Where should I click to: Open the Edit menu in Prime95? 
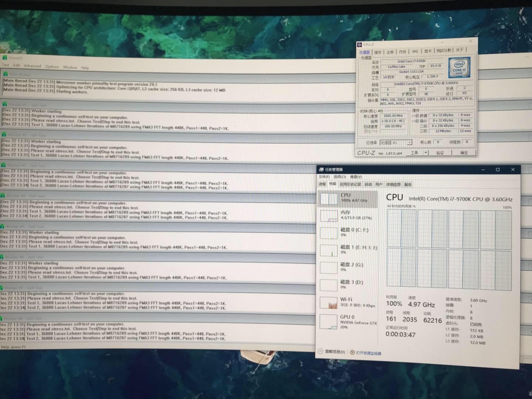click(17, 65)
